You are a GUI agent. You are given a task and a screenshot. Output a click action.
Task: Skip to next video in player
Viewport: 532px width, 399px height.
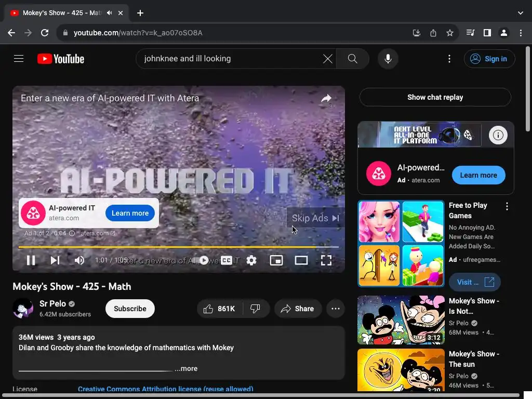coord(55,260)
